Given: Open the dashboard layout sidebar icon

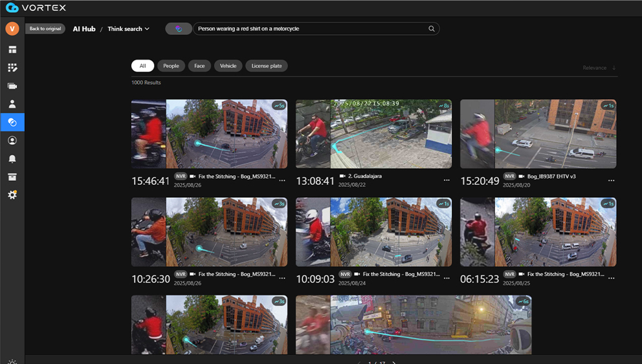Looking at the screenshot, I should coord(12,50).
